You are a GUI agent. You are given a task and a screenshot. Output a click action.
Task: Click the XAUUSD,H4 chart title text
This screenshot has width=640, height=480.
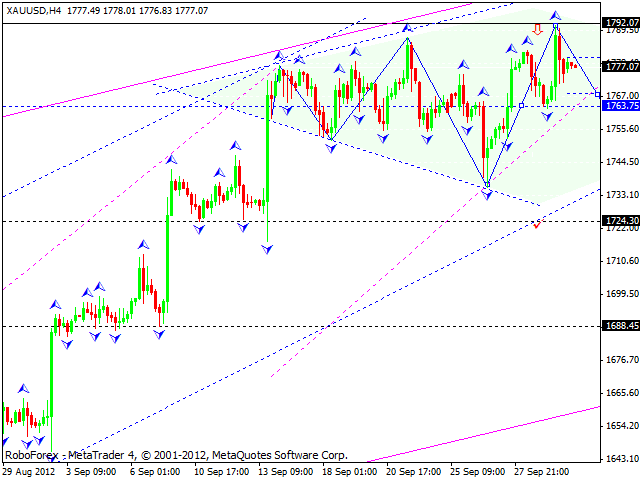32,9
